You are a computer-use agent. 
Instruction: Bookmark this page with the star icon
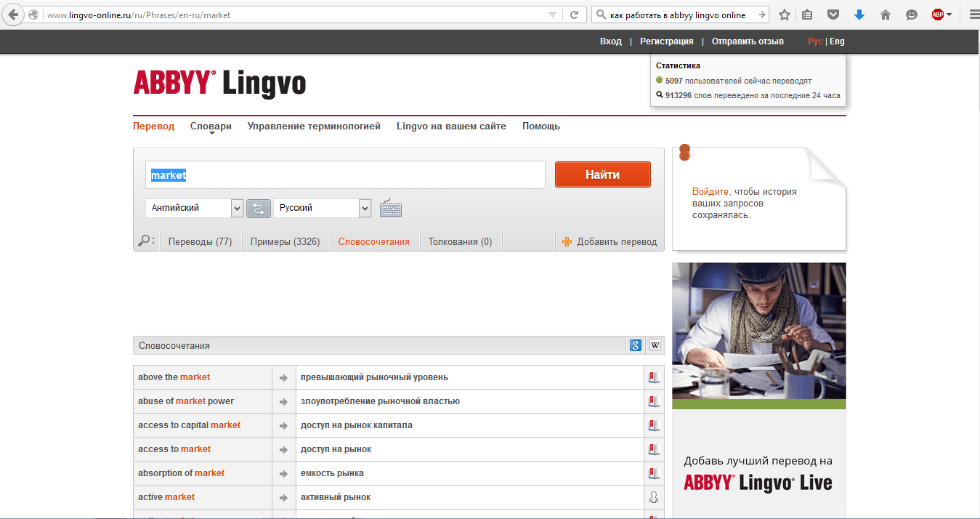tap(785, 15)
